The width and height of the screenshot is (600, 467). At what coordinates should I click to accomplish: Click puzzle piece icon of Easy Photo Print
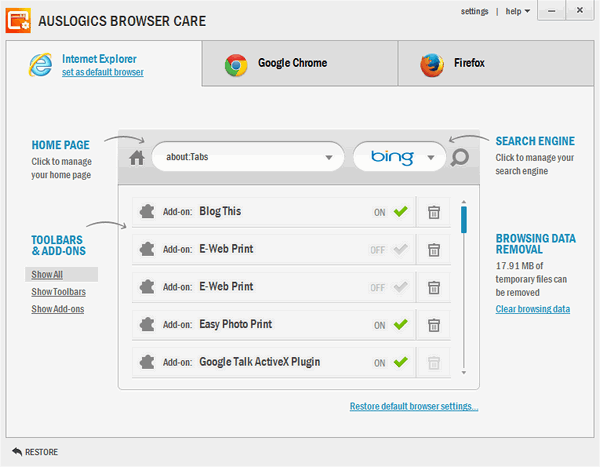pyautogui.click(x=147, y=324)
